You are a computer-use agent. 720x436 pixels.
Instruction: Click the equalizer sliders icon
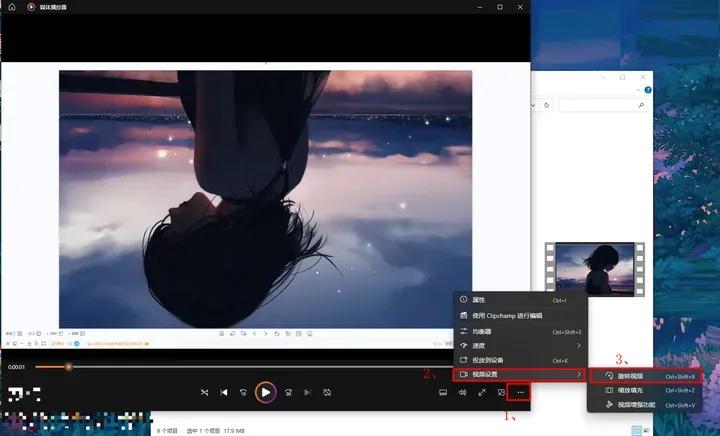(464, 331)
